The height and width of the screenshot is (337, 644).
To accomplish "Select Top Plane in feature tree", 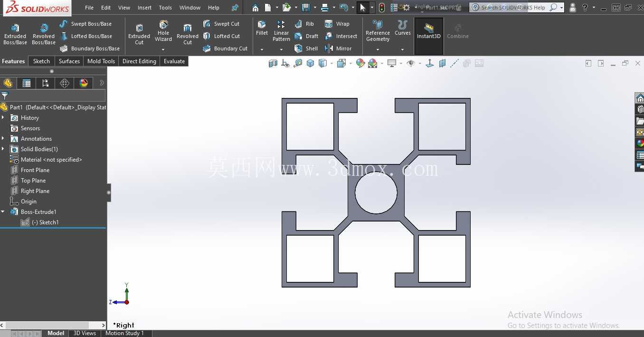I will click(x=28, y=181).
